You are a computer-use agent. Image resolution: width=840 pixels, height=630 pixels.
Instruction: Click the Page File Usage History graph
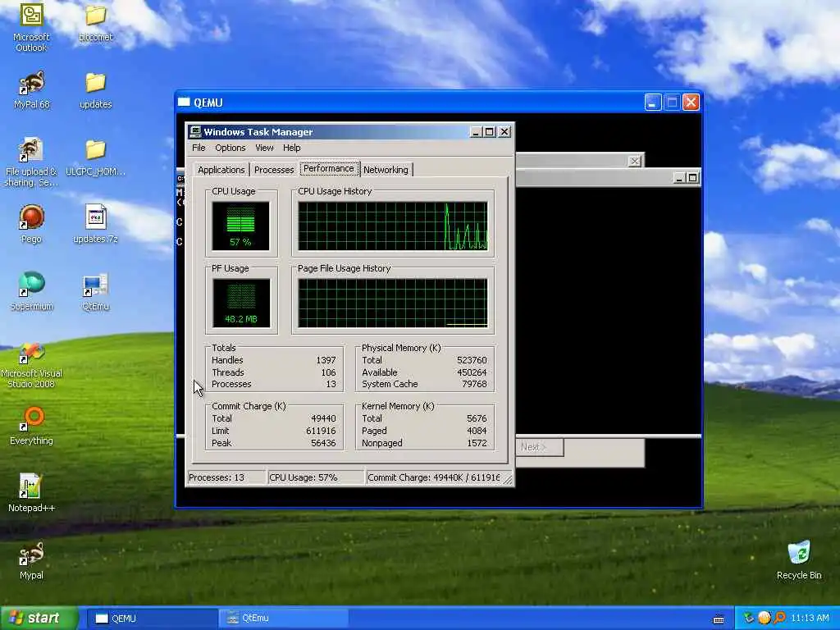click(393, 303)
